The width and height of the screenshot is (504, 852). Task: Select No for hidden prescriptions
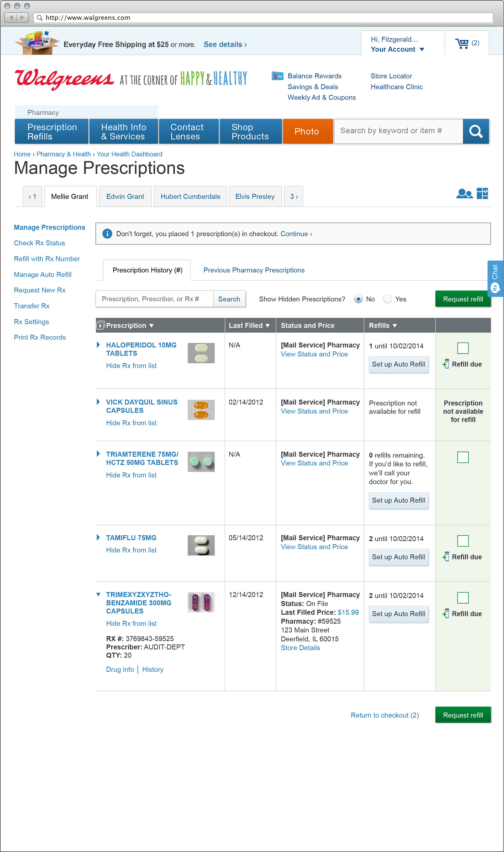click(358, 299)
